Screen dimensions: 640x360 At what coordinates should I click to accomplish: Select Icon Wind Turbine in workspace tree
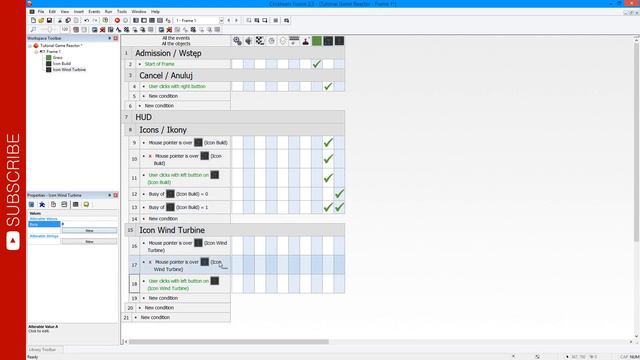[69, 70]
